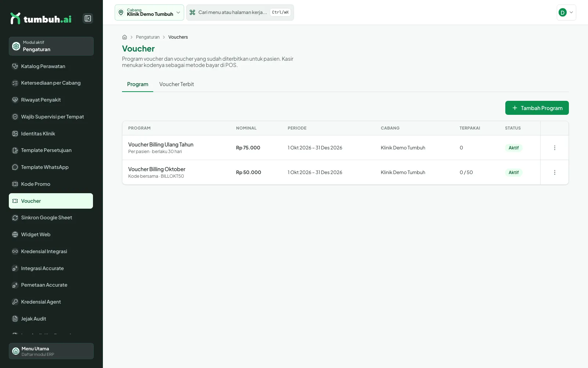Open the Modul aktif Pengaturan switcher
This screenshot has width=588, height=368.
51,46
